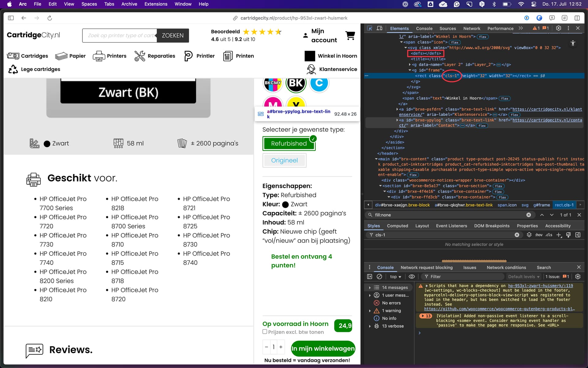Toggle the :hov element state button
Screen dimensions: 588x368
539,235
